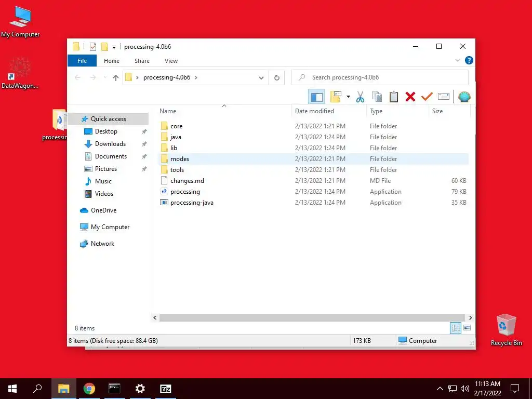The height and width of the screenshot is (399, 532).
Task: Click the processing-4.0b6 breadcrumb in address bar
Action: (167, 77)
